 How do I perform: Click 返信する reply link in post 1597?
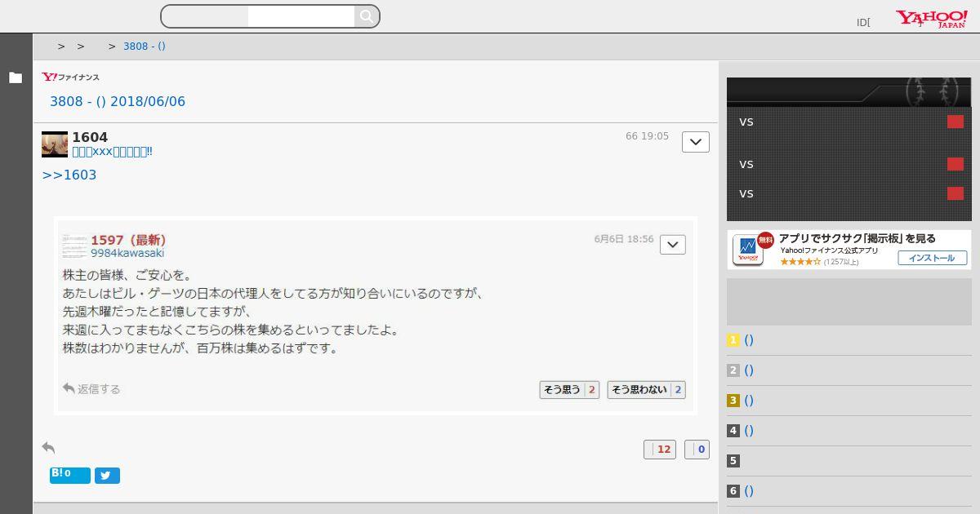coord(91,389)
